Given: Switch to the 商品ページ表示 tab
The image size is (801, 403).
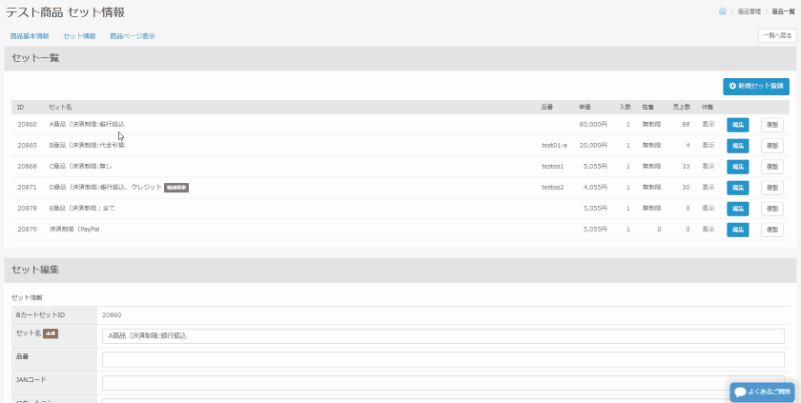Looking at the screenshot, I should click(132, 36).
